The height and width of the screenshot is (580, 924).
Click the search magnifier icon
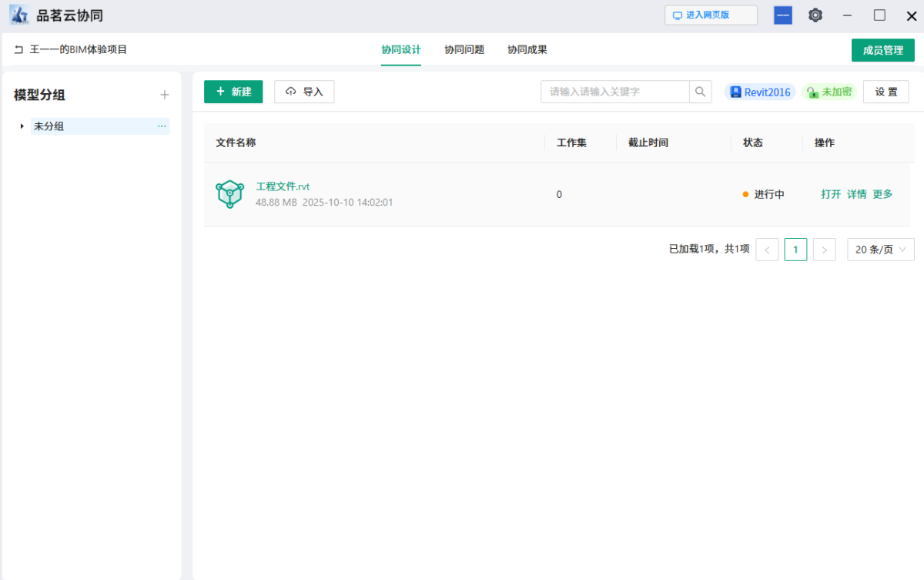[700, 92]
